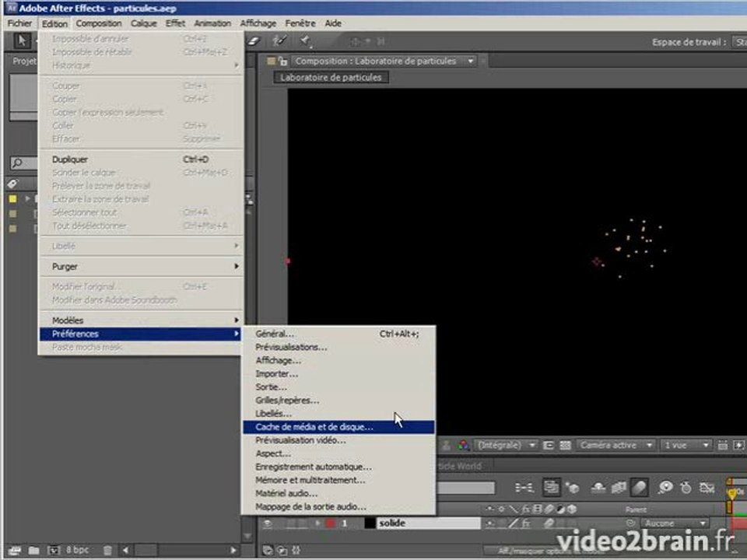Click the composition panel lock icon

283,61
